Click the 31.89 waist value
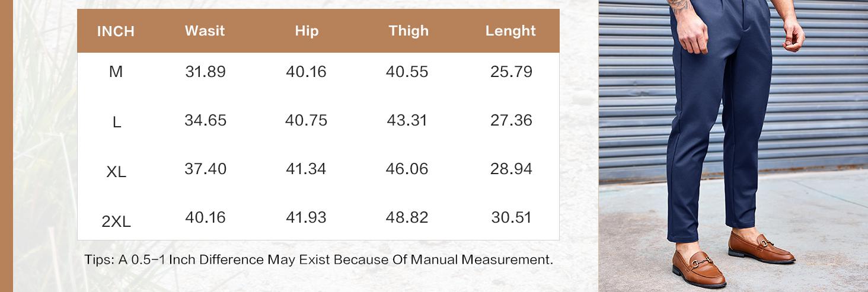 point(205,72)
